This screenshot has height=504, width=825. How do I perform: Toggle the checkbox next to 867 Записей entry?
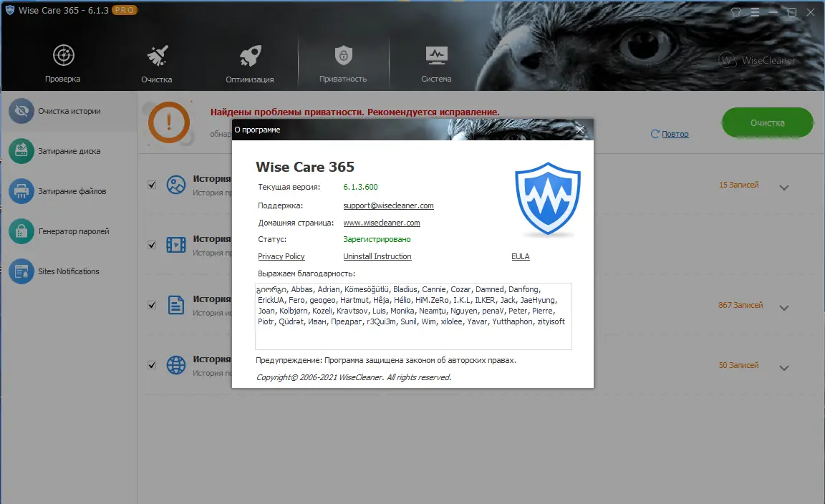(151, 304)
